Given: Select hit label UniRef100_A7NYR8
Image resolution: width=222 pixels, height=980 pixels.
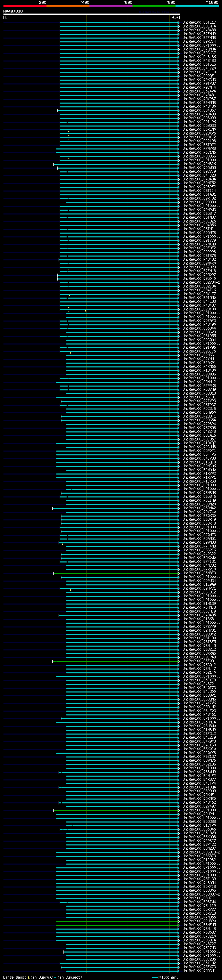Looking at the screenshot, I should [199, 149].
